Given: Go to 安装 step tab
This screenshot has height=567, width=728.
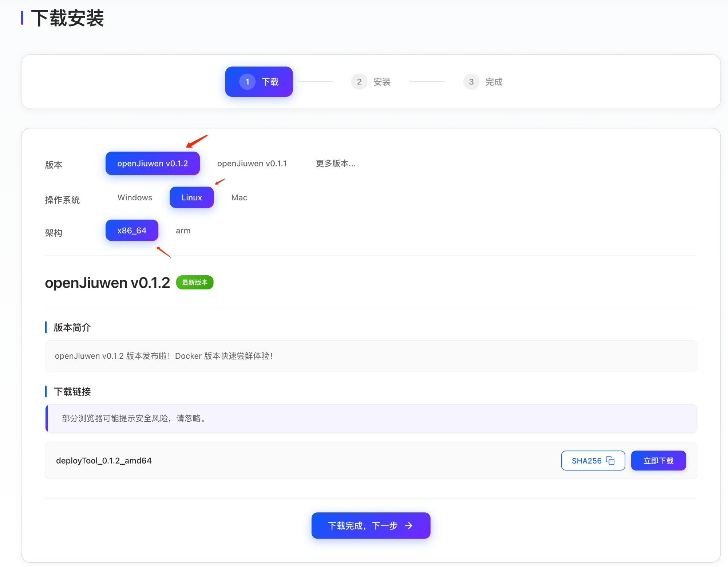Looking at the screenshot, I should coord(382,82).
